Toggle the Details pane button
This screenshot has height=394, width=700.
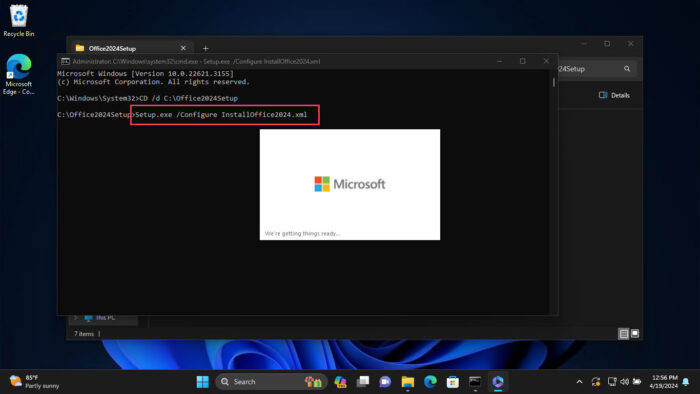point(614,95)
